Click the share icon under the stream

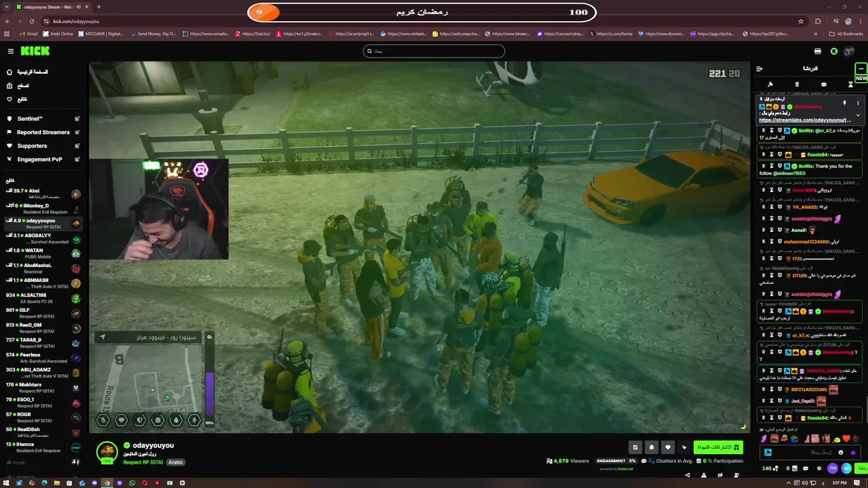coord(688,475)
